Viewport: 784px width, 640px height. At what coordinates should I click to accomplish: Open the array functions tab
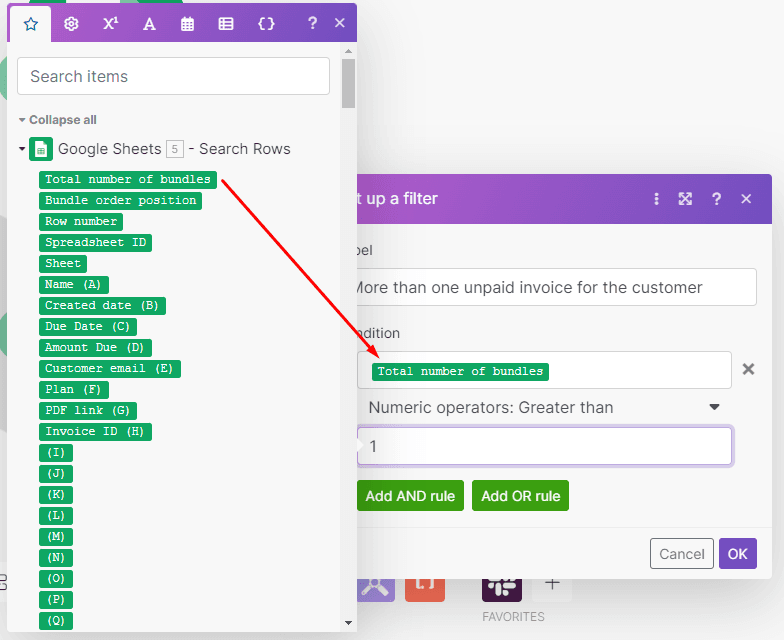click(226, 24)
